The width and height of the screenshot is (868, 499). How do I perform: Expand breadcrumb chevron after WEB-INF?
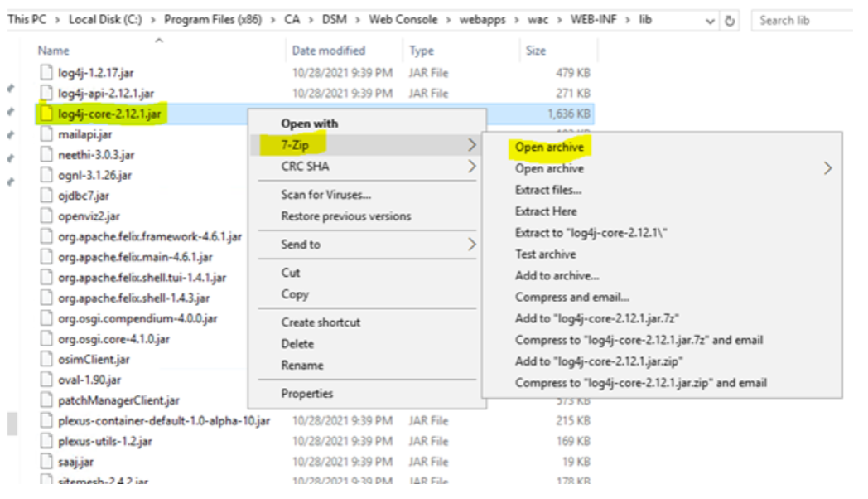point(628,21)
